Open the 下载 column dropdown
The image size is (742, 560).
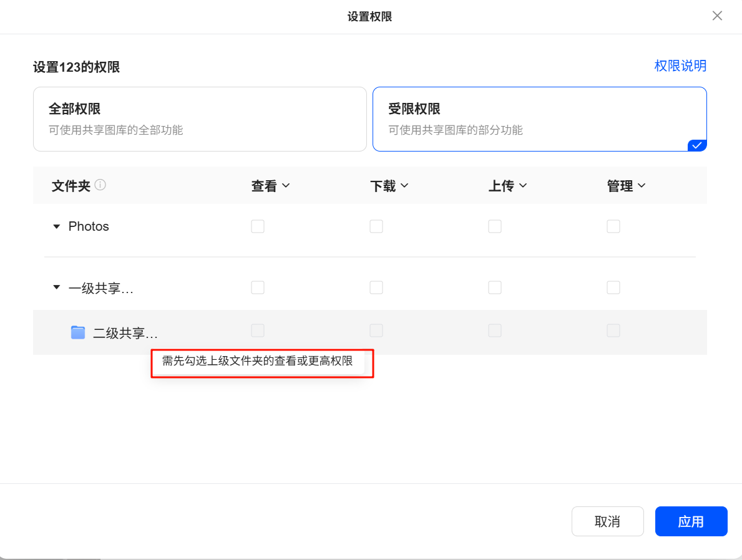tap(389, 185)
